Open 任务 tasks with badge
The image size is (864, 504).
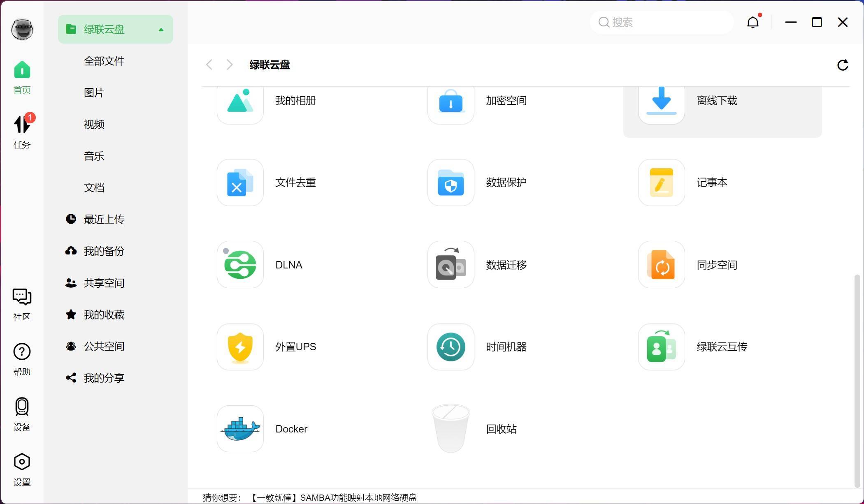[22, 132]
